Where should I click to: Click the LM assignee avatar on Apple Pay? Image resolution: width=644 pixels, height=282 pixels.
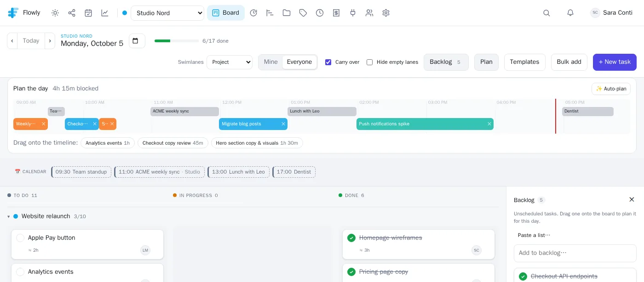pos(145,250)
